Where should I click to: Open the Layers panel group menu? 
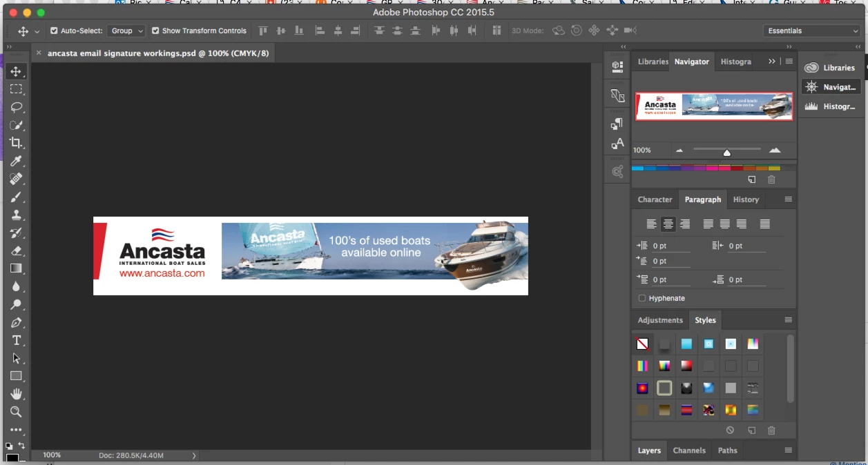788,451
